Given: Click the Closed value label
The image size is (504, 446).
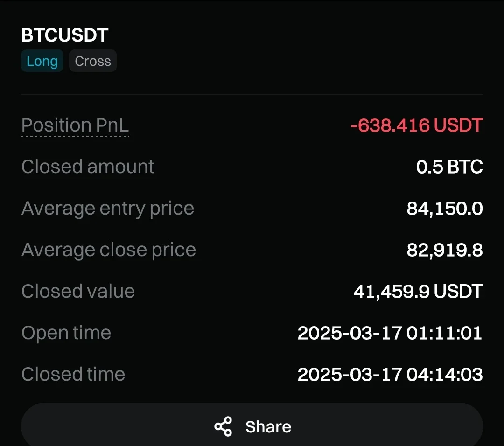Looking at the screenshot, I should click(78, 292).
